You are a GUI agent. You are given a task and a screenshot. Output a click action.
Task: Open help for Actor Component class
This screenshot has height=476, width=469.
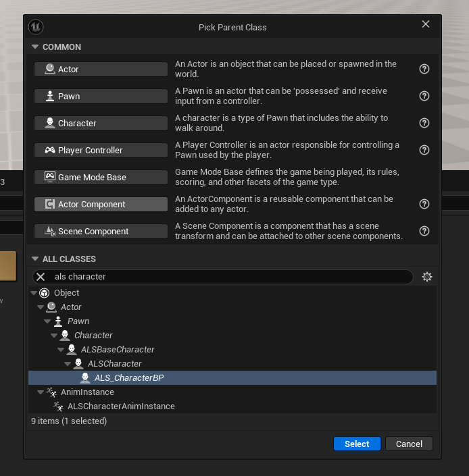tap(424, 204)
